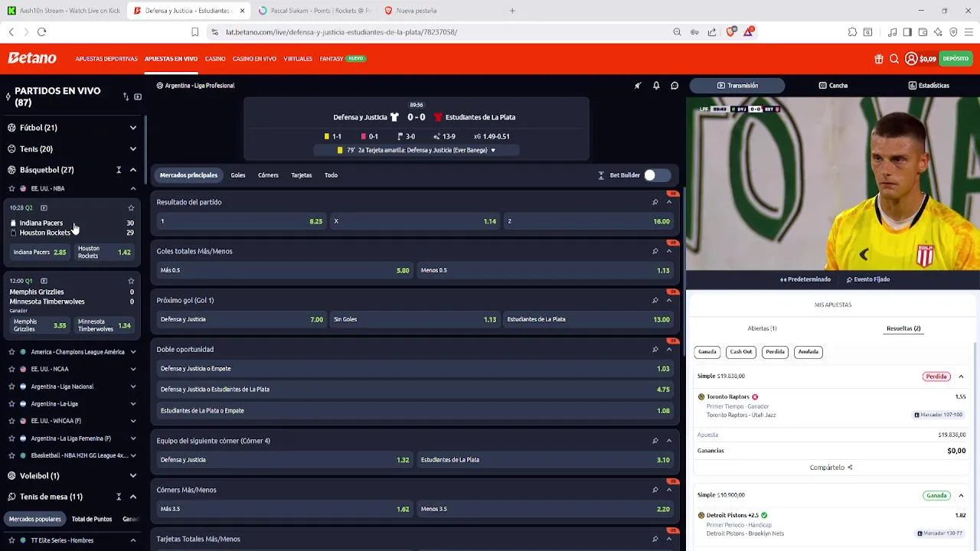The height and width of the screenshot is (551, 980).
Task: Open the browser extensions puzzle icon
Action: 852,32
